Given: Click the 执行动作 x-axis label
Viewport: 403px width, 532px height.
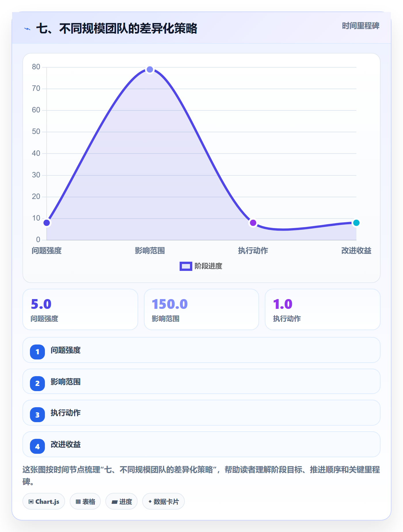Looking at the screenshot, I should point(253,251).
